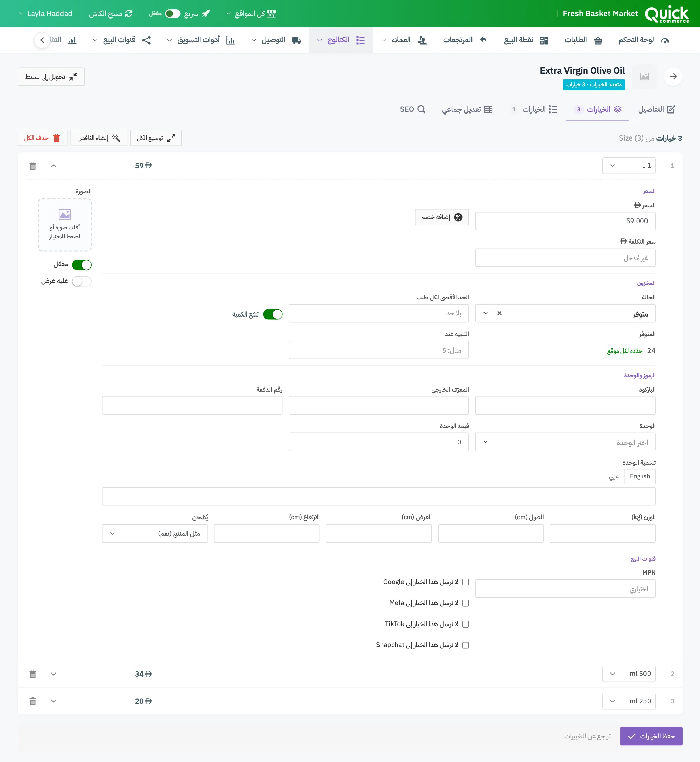The width and height of the screenshot is (700, 762).
Task: Check do not send to Meta
Action: click(466, 603)
